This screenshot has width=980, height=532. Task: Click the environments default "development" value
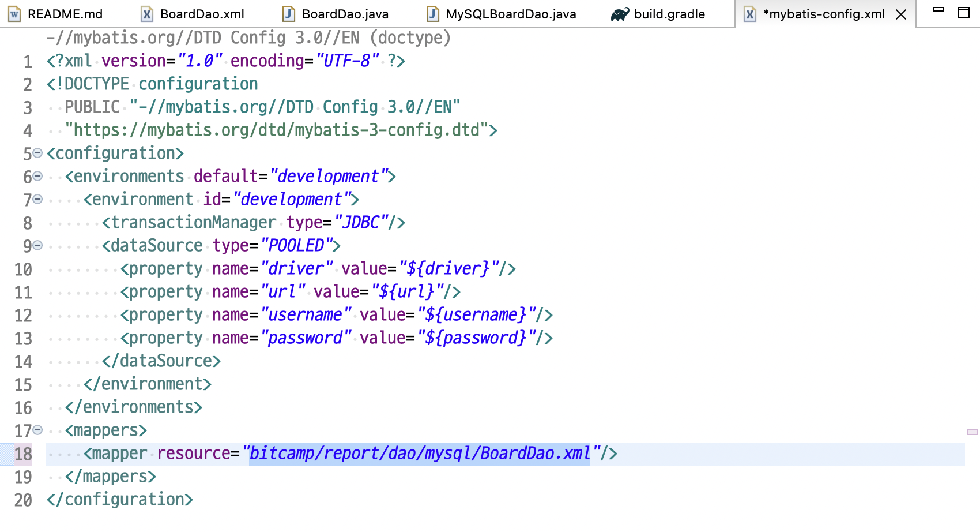(x=329, y=176)
